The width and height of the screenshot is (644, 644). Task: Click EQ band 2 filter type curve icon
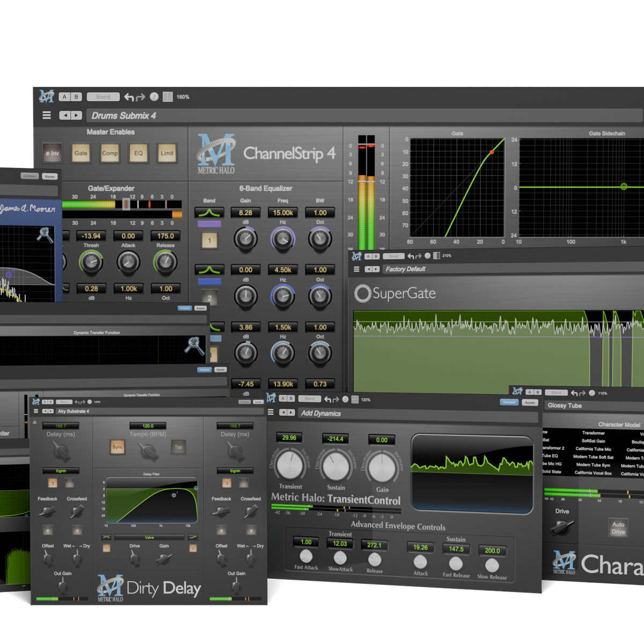[x=209, y=270]
